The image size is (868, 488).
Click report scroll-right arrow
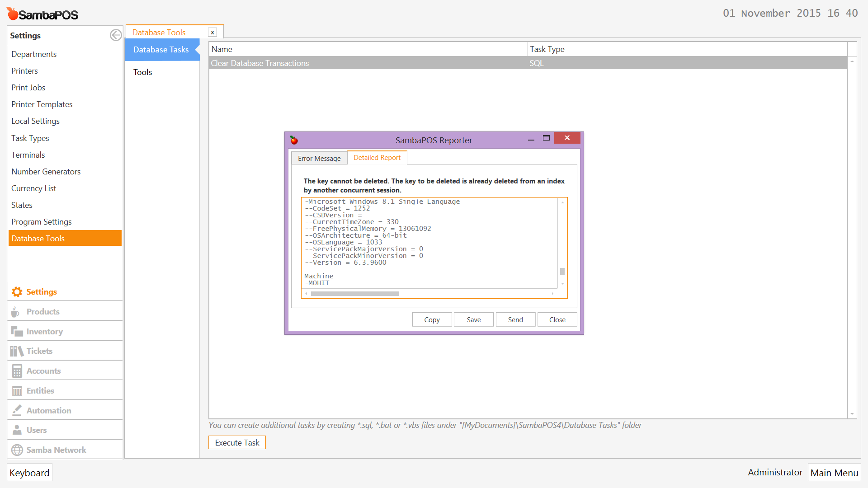(x=552, y=294)
